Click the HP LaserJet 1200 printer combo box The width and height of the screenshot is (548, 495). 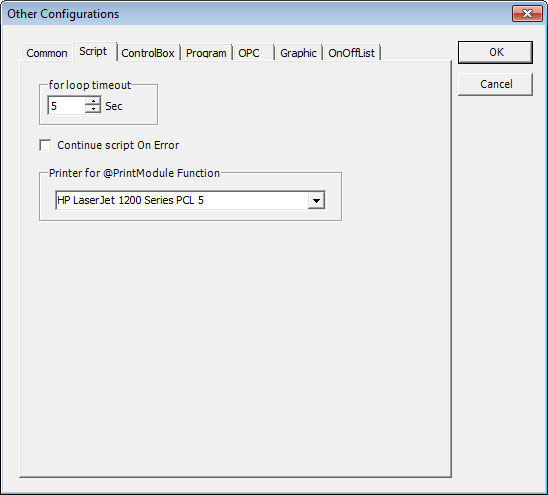(x=190, y=200)
